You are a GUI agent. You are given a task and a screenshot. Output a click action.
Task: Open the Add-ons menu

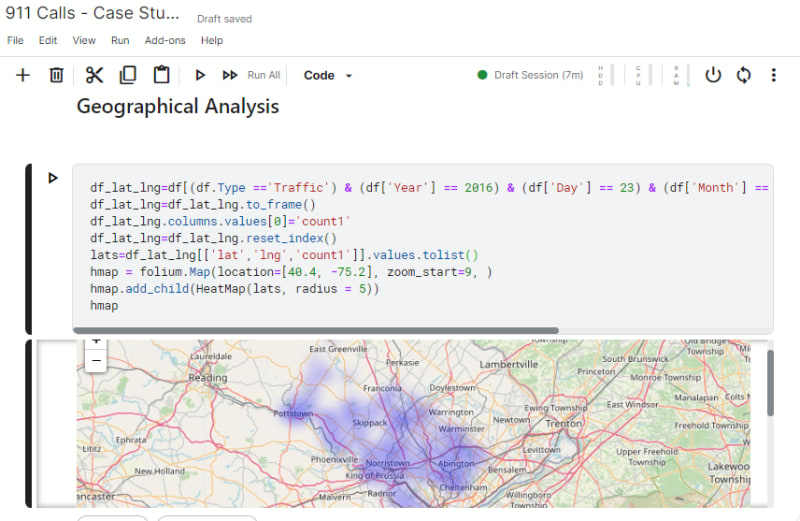pos(165,40)
